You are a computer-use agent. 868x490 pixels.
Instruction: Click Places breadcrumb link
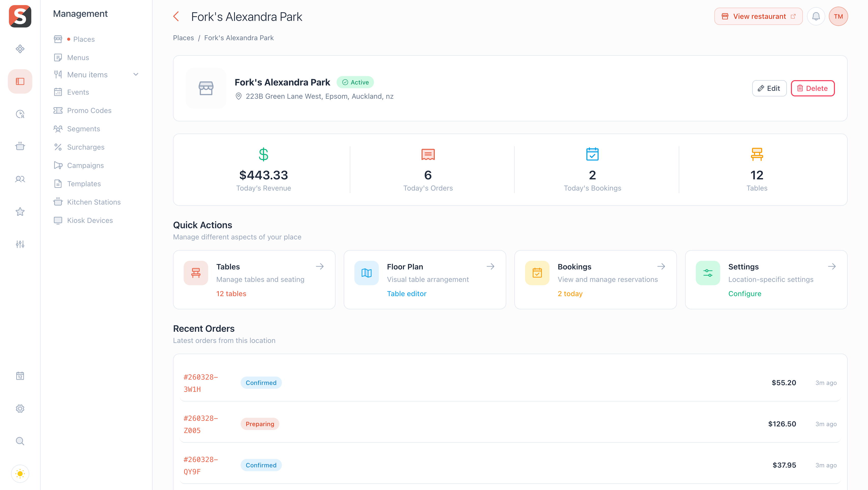tap(183, 38)
